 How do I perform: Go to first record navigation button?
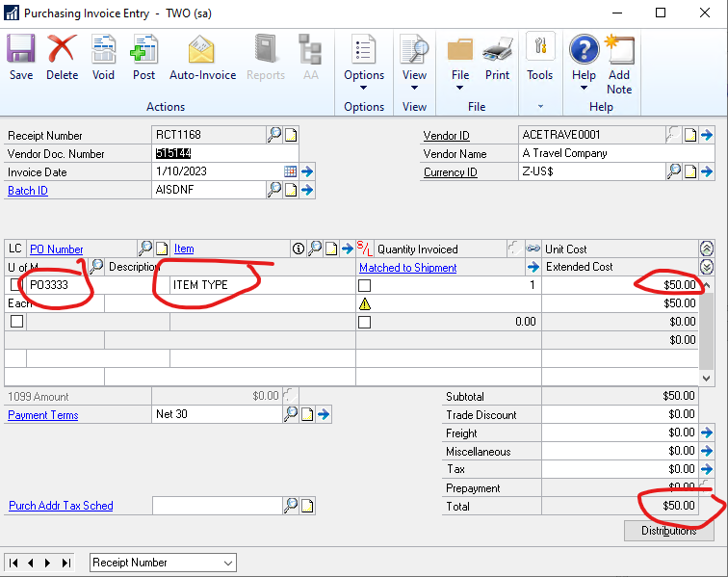coord(13,564)
